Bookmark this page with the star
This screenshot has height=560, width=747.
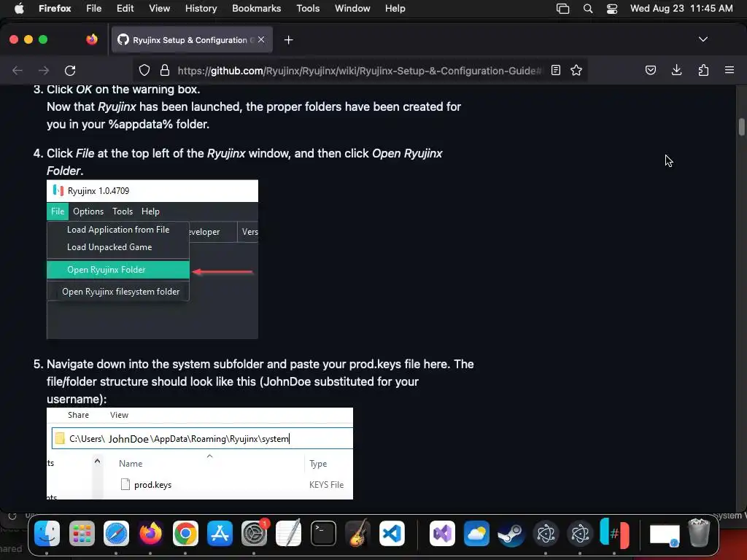point(576,71)
